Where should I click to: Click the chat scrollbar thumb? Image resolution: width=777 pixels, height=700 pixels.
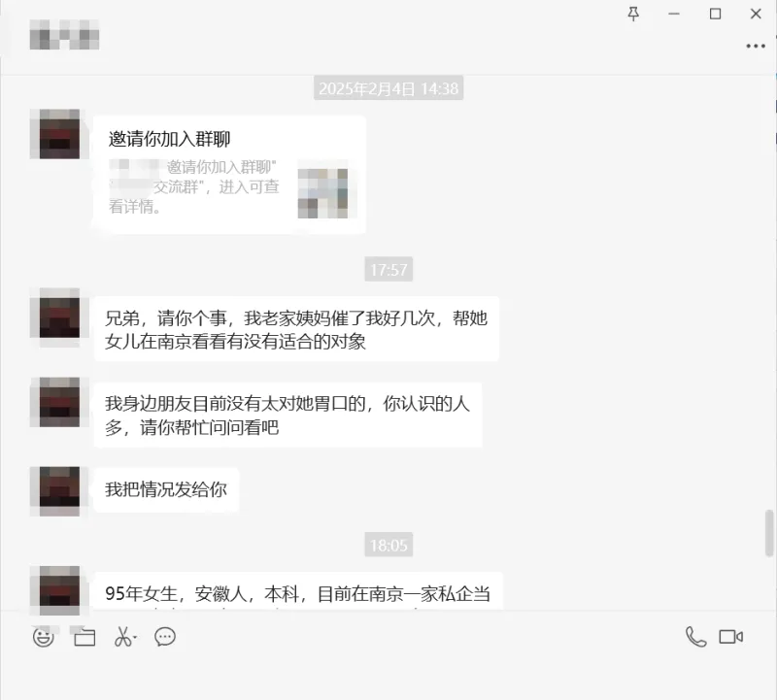click(769, 534)
